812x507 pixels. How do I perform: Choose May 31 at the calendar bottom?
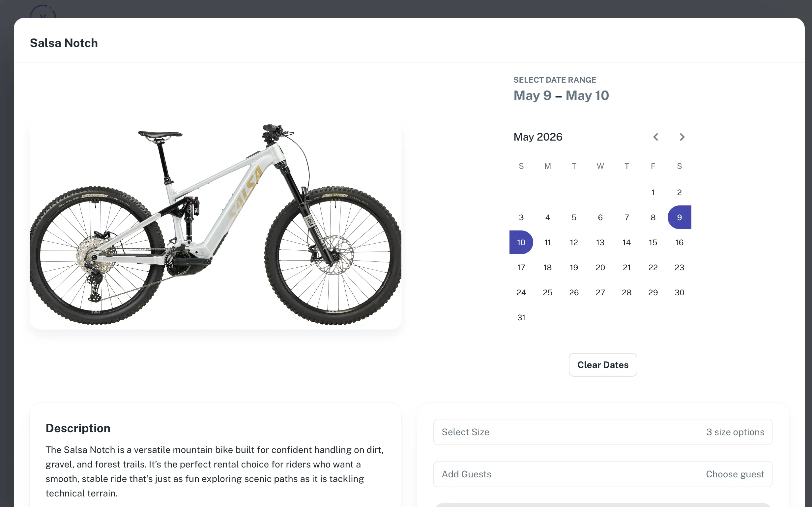coord(521,317)
